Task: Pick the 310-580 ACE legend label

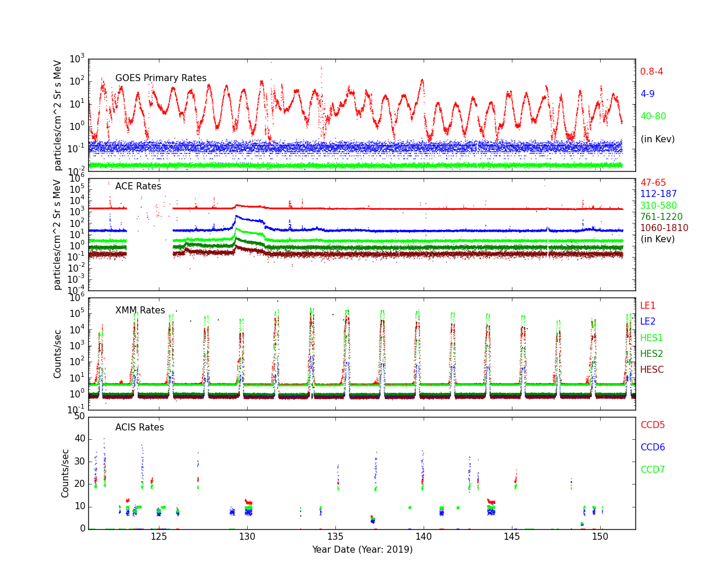Action: pyautogui.click(x=658, y=206)
